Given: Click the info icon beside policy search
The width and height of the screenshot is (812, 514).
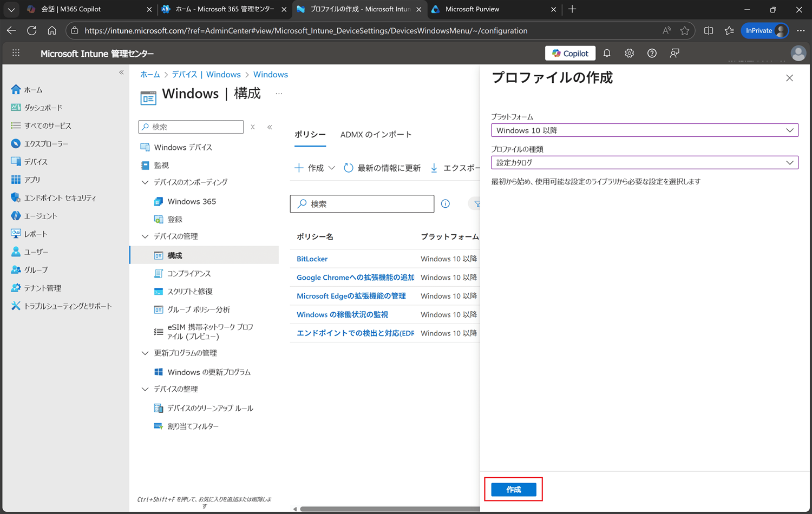Looking at the screenshot, I should pyautogui.click(x=446, y=204).
